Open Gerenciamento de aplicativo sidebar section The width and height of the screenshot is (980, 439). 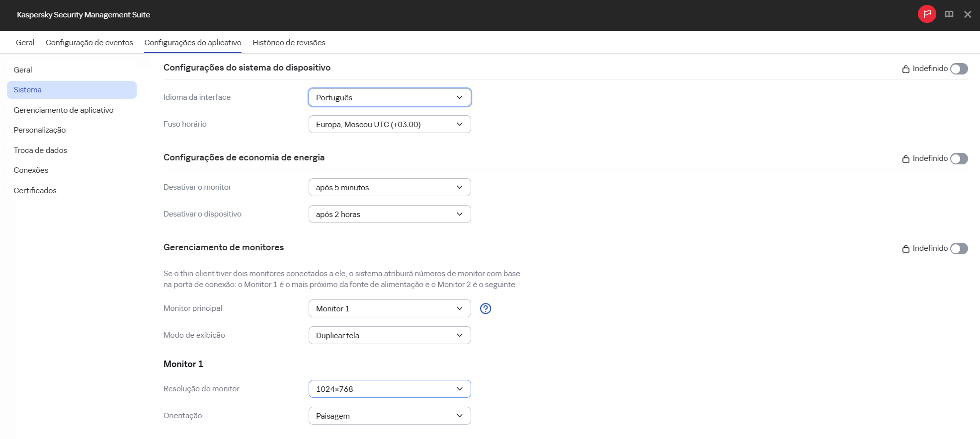tap(72, 110)
